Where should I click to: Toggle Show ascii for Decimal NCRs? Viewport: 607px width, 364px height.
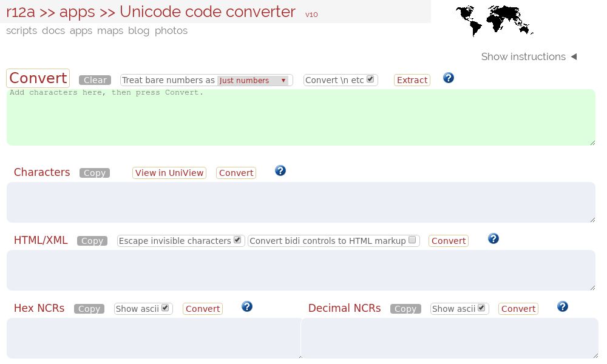point(481,308)
